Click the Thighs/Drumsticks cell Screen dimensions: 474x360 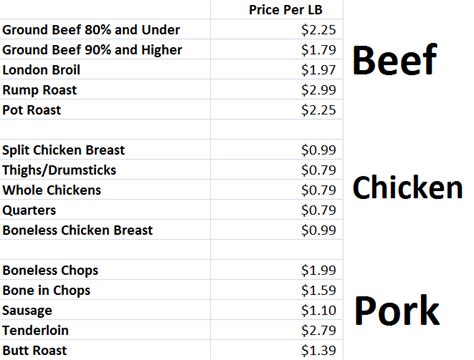pos(105,170)
